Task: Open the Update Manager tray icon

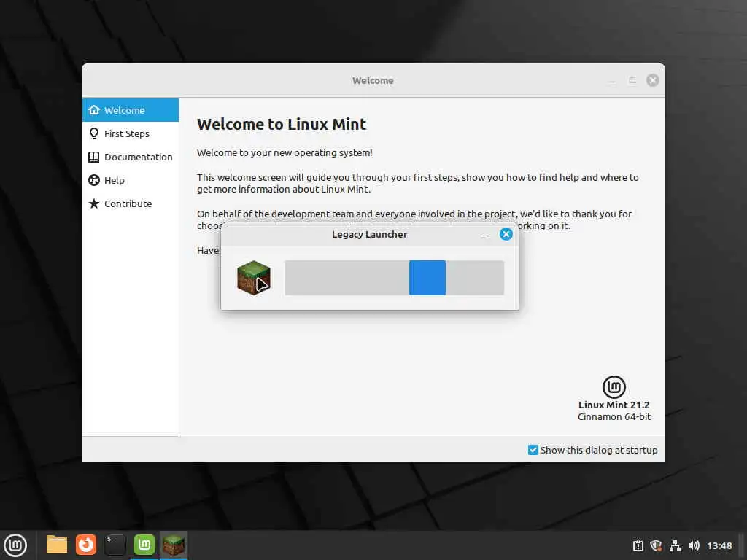Action: pyautogui.click(x=638, y=545)
